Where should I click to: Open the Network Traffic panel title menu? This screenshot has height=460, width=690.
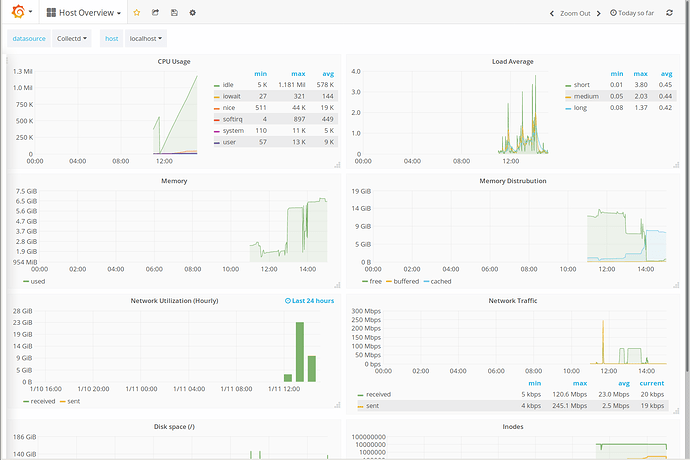[513, 301]
